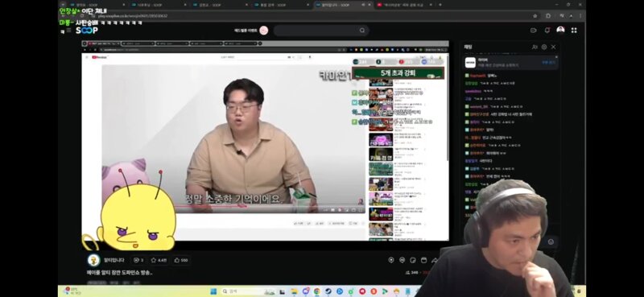The width and height of the screenshot is (644, 297).
Task: Dismiss the ad banner in chat
Action: (556, 57)
